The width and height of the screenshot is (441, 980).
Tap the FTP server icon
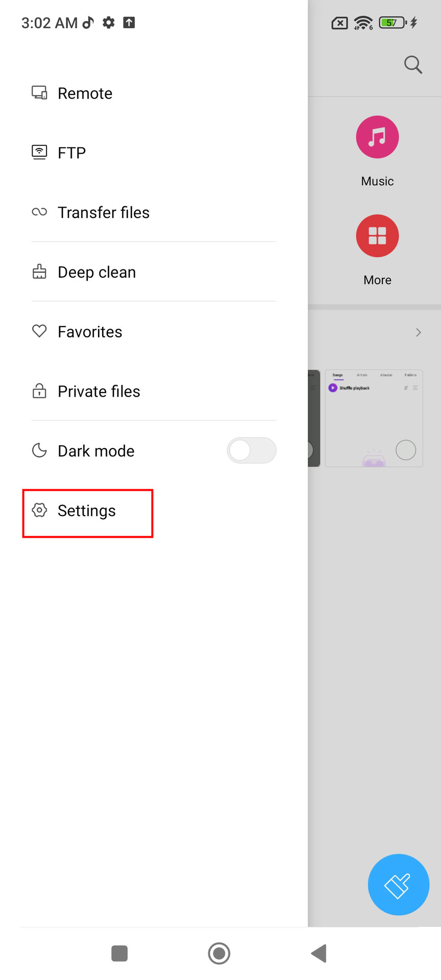tap(39, 152)
